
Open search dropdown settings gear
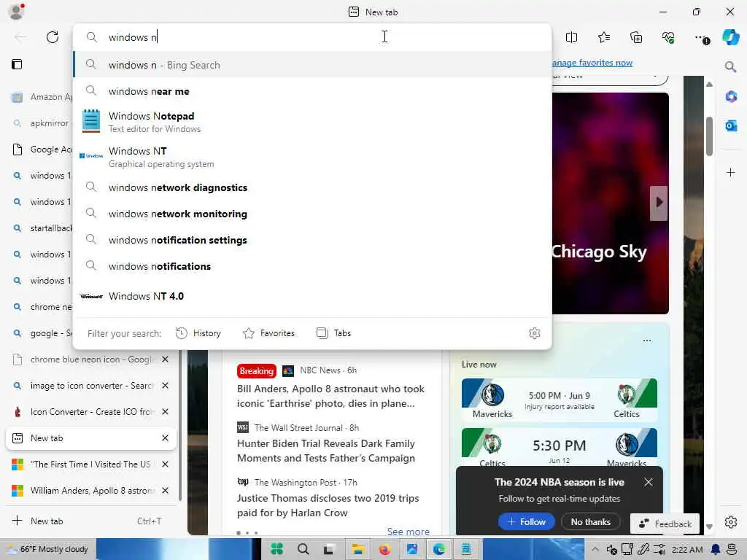[x=535, y=333]
